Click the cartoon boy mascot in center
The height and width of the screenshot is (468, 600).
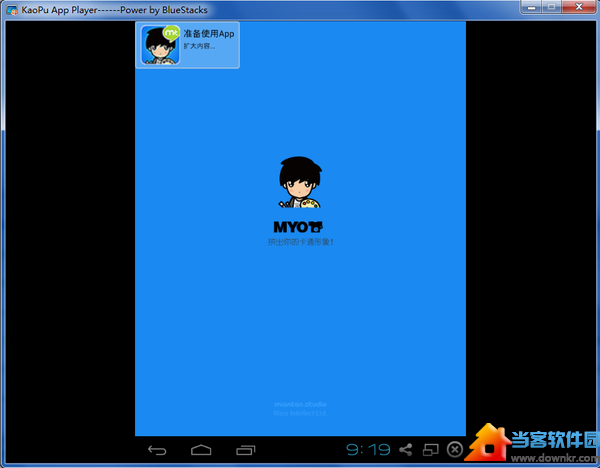(x=300, y=182)
